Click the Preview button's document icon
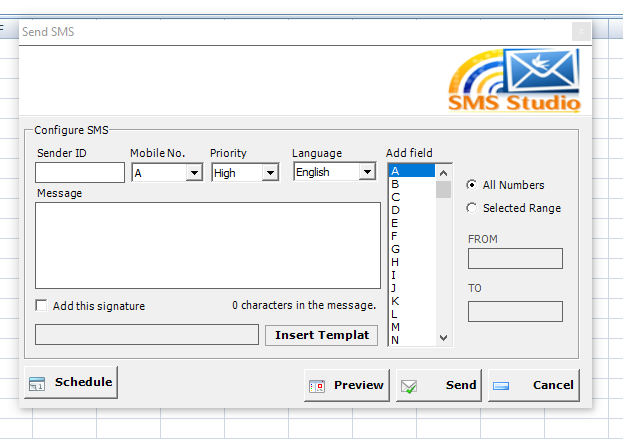 tap(317, 386)
